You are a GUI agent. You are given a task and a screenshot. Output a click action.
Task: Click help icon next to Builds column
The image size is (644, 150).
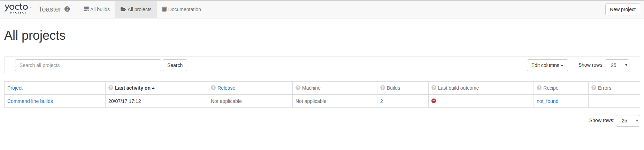383,88
